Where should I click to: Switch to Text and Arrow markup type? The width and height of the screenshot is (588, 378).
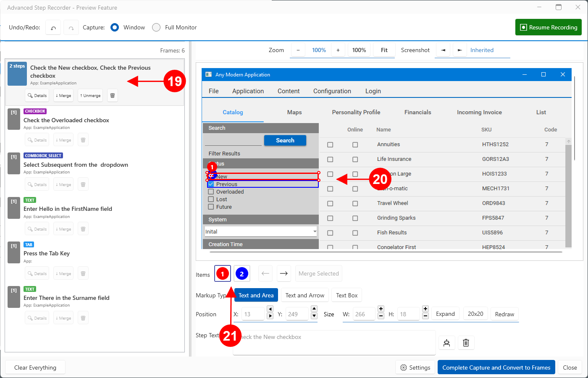[304, 295]
